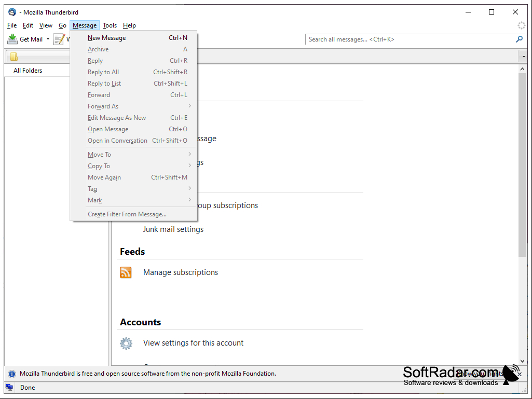The width and height of the screenshot is (532, 399).
Task: Click the Thunderbird logo in title bar
Action: pyautogui.click(x=12, y=12)
